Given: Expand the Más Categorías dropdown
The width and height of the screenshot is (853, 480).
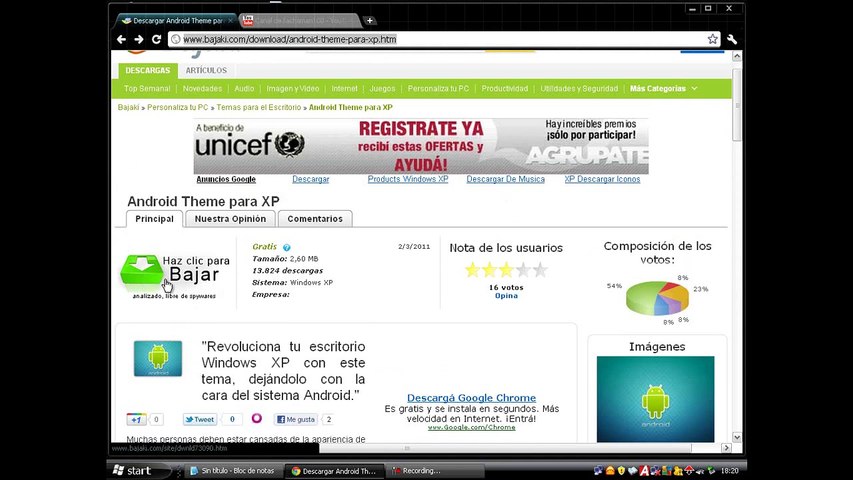Looking at the screenshot, I should [663, 89].
